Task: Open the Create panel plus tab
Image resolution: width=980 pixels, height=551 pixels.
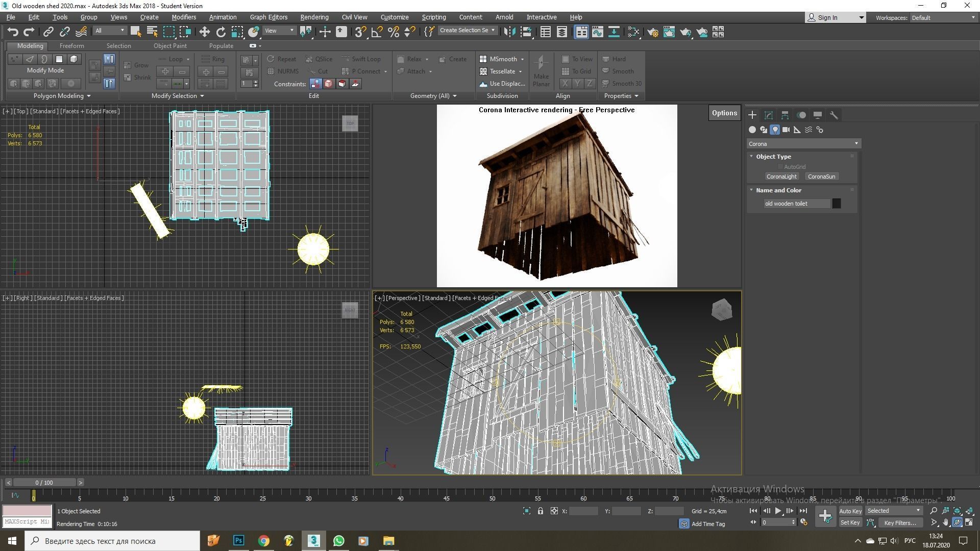Action: (752, 115)
